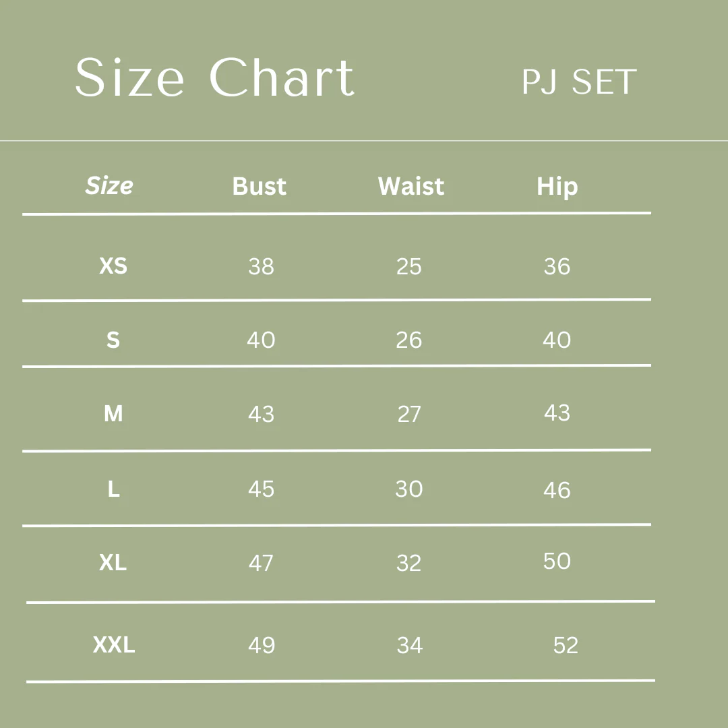Select the XS waist value 25
This screenshot has height=728, width=728.
(x=409, y=267)
